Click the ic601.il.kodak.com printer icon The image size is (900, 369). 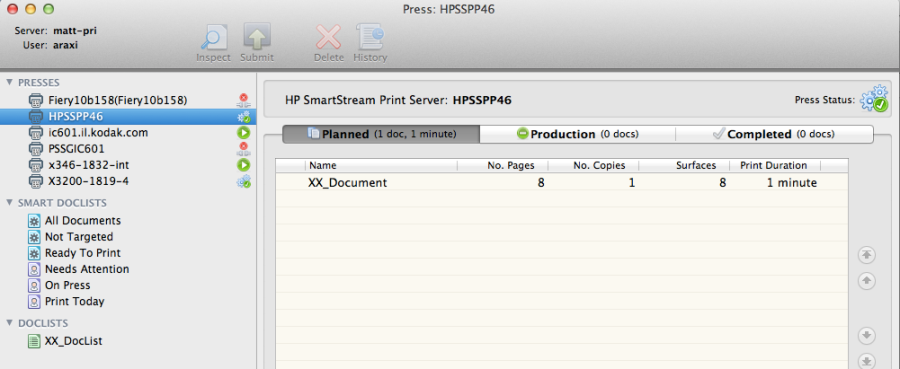(x=36, y=133)
